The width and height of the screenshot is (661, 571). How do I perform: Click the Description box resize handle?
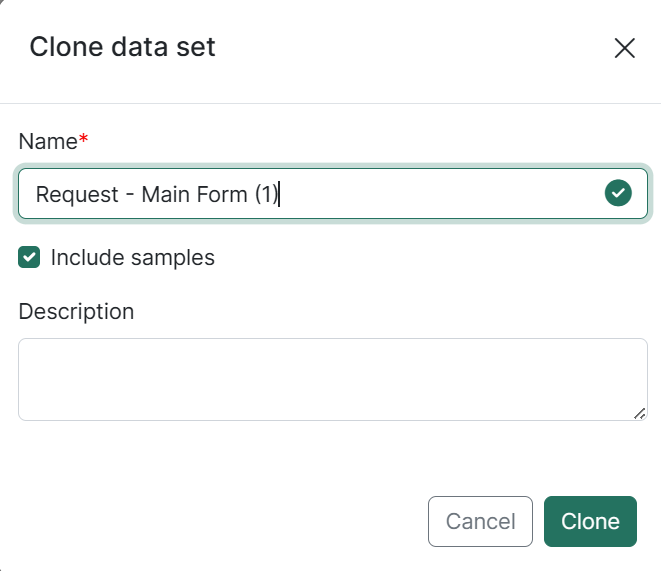[x=639, y=412]
